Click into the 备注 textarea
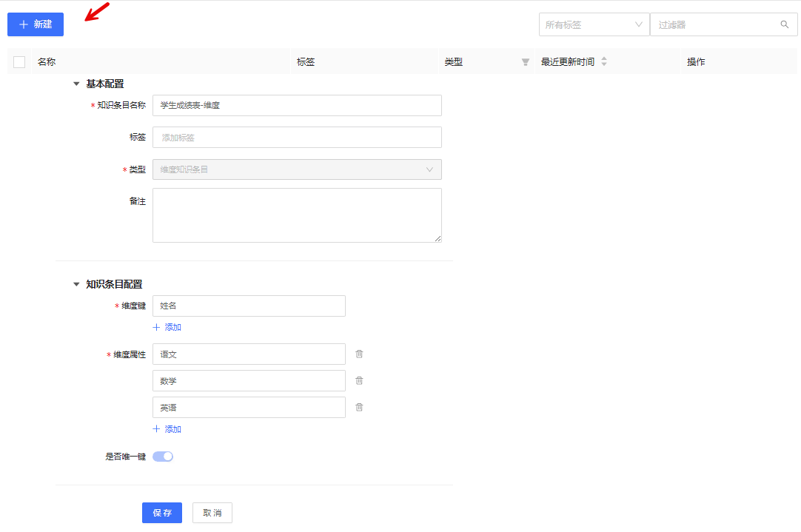The image size is (801, 532). (297, 215)
